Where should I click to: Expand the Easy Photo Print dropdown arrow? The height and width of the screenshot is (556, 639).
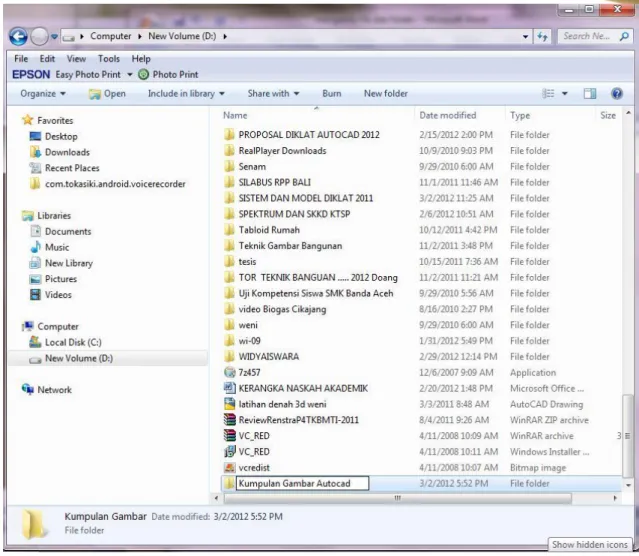[x=130, y=75]
